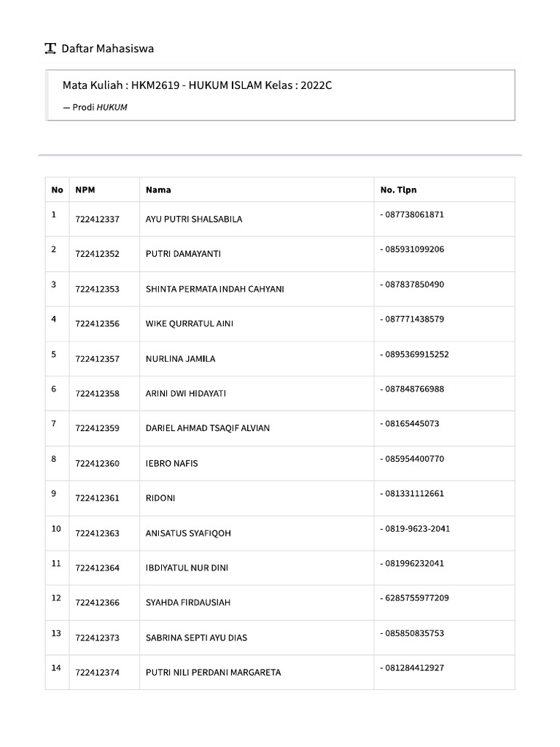Click the Mata Kuliah HKM2619 course title
Image resolution: width=560 pixels, height=747 pixels.
tap(197, 85)
